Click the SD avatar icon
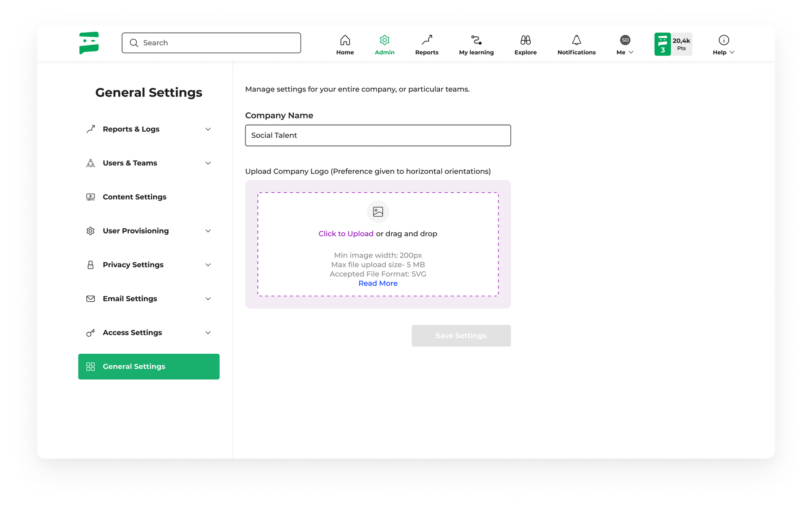The height and width of the screenshot is (508, 812). tap(625, 40)
